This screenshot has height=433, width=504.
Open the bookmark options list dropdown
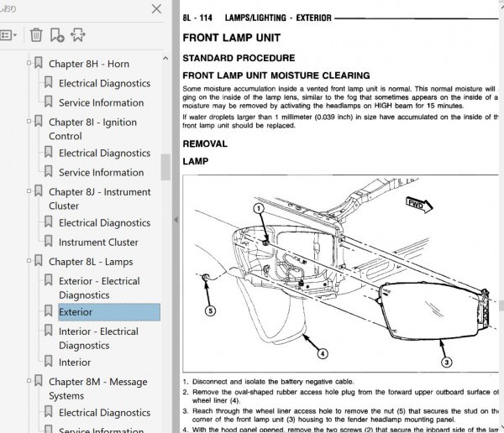8,35
